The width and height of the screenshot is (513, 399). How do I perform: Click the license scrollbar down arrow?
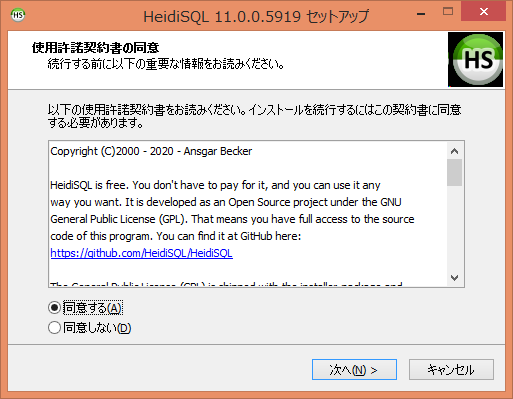point(454,278)
